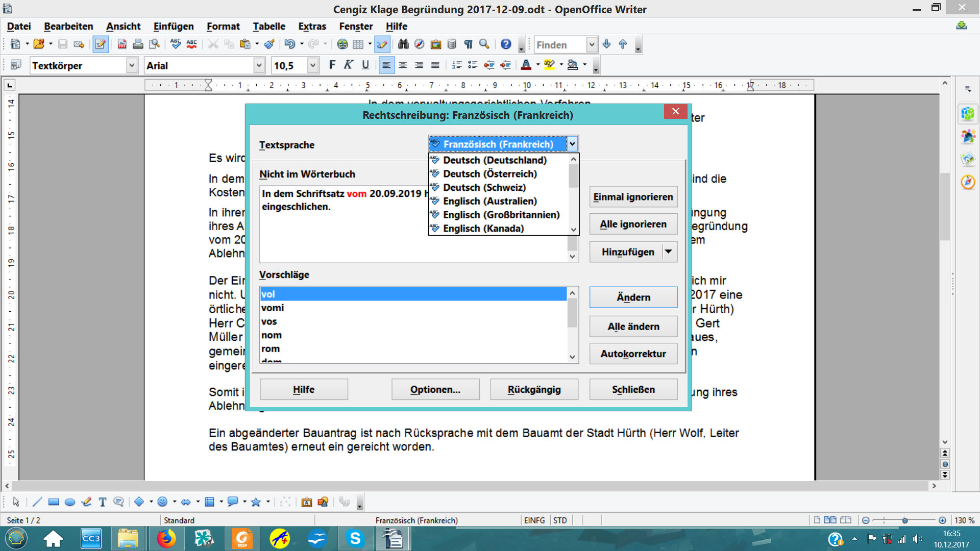The width and height of the screenshot is (980, 551).
Task: Click the New document icon
Action: 15,44
